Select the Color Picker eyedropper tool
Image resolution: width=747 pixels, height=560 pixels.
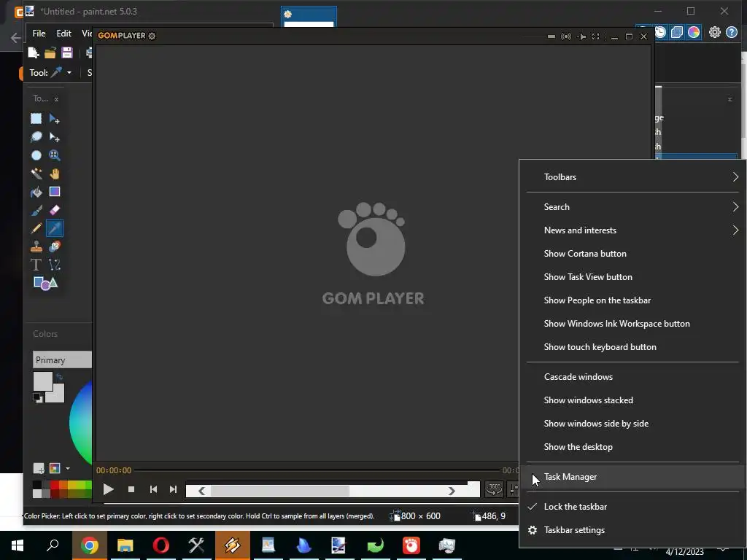pyautogui.click(x=54, y=228)
